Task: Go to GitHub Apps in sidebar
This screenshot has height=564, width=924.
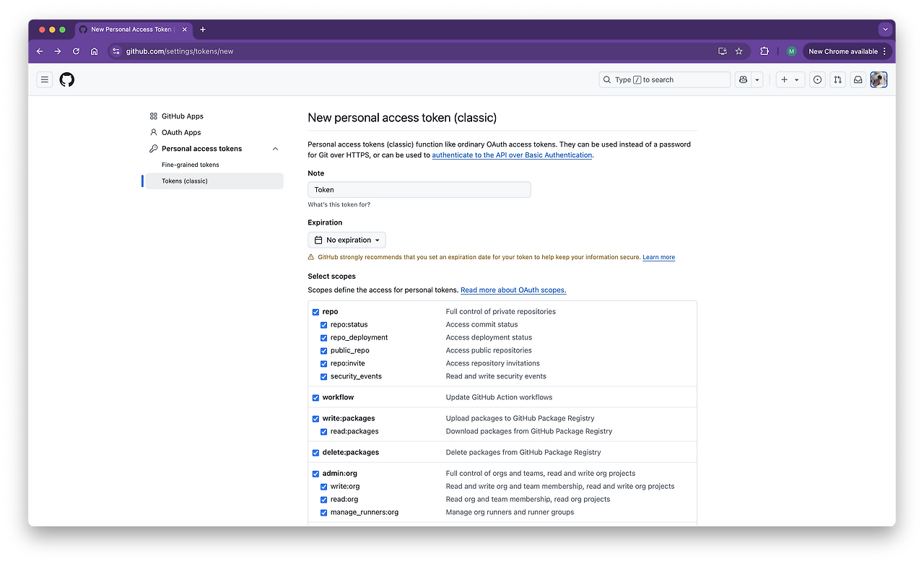Action: click(182, 116)
